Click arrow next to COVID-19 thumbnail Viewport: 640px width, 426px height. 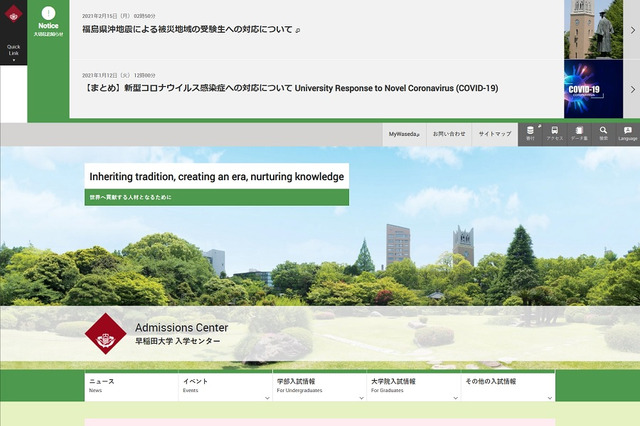(x=632, y=89)
